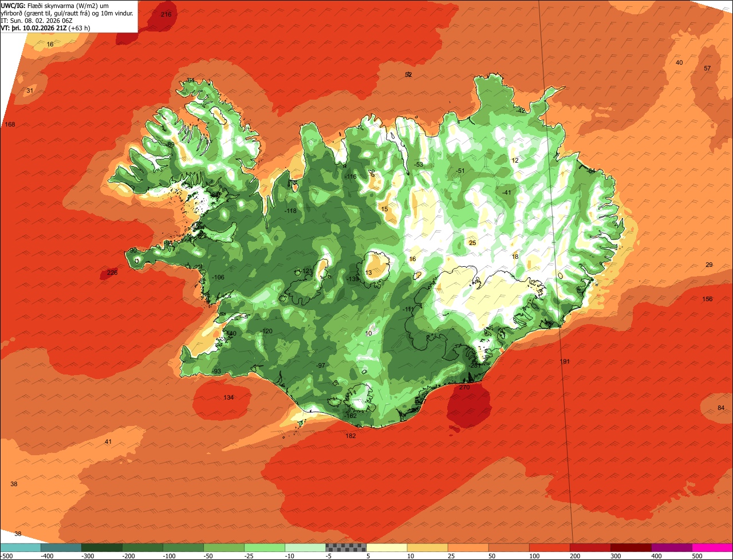The height and width of the screenshot is (560, 733).
Task: Click the -97 value in south Iceland
Action: point(321,365)
